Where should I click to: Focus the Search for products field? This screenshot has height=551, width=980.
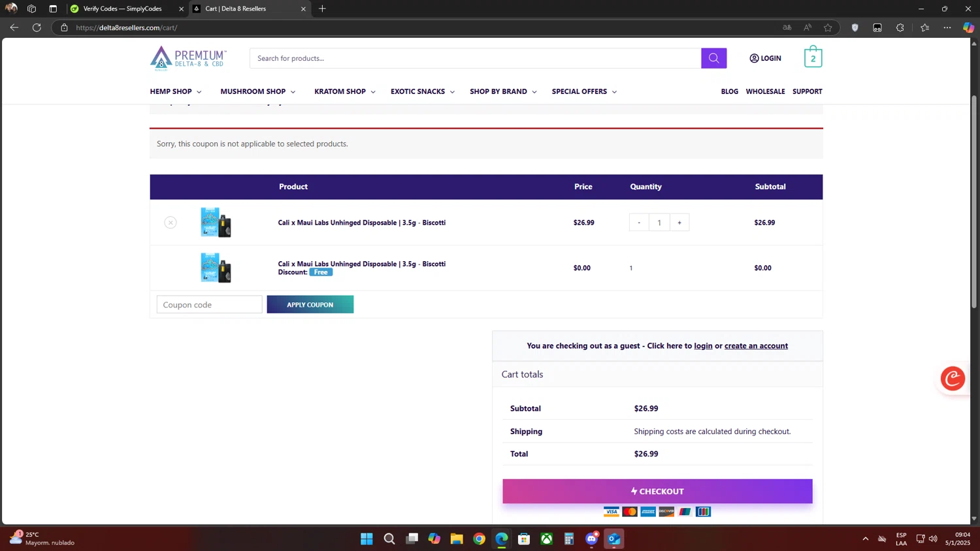(476, 58)
